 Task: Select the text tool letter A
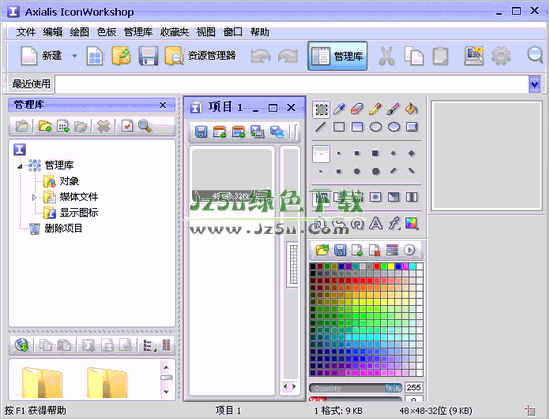[x=375, y=223]
